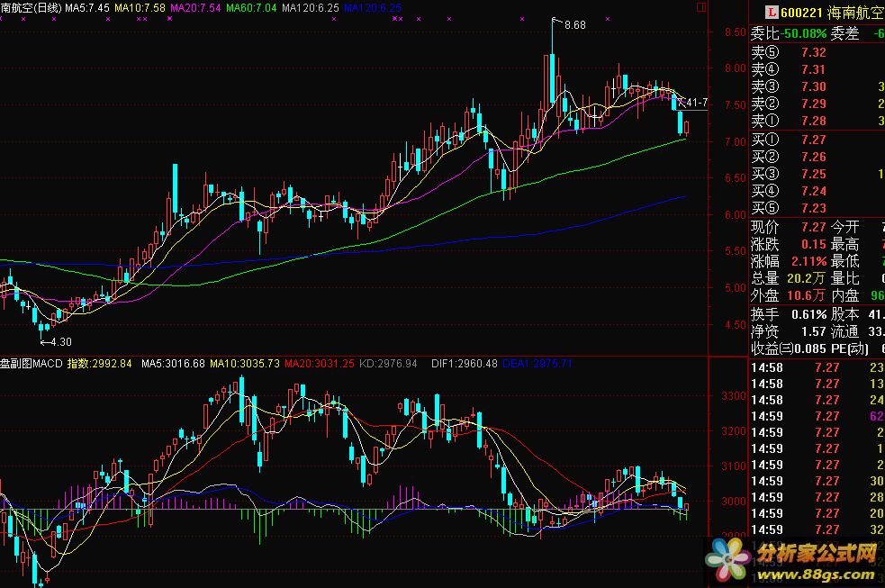
Task: Click the 3300 sub-chart axis label
Action: 734,395
